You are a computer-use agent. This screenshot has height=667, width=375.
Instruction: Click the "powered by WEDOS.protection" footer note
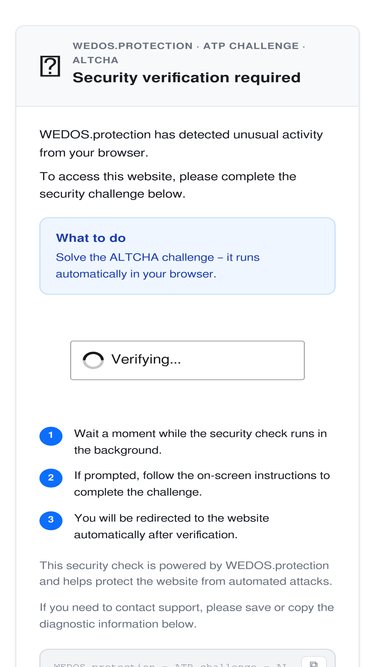pos(186,573)
